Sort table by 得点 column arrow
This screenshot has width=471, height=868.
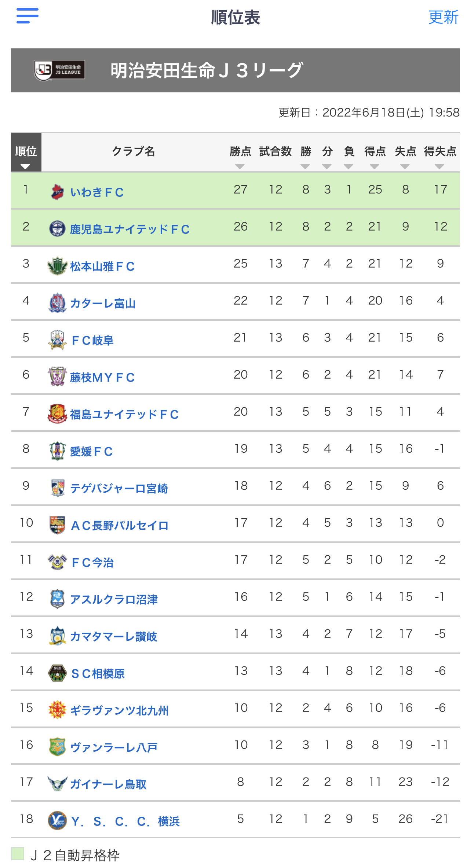[375, 166]
